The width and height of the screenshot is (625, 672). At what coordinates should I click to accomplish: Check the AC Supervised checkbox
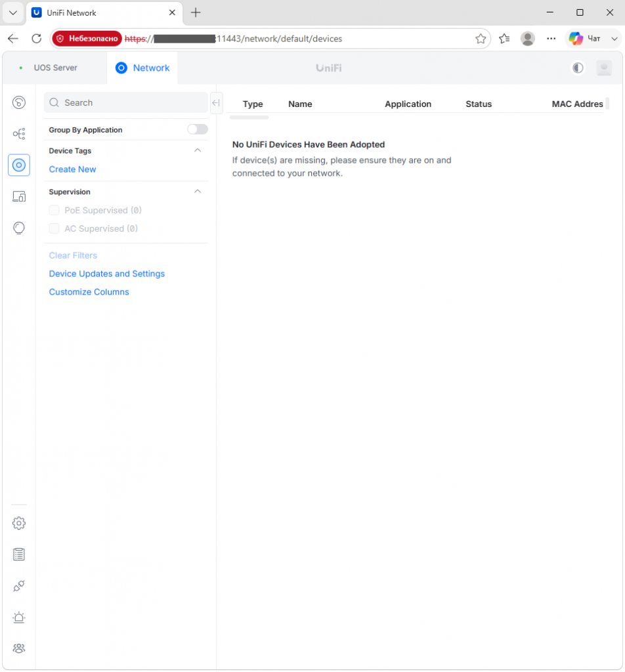(x=54, y=228)
